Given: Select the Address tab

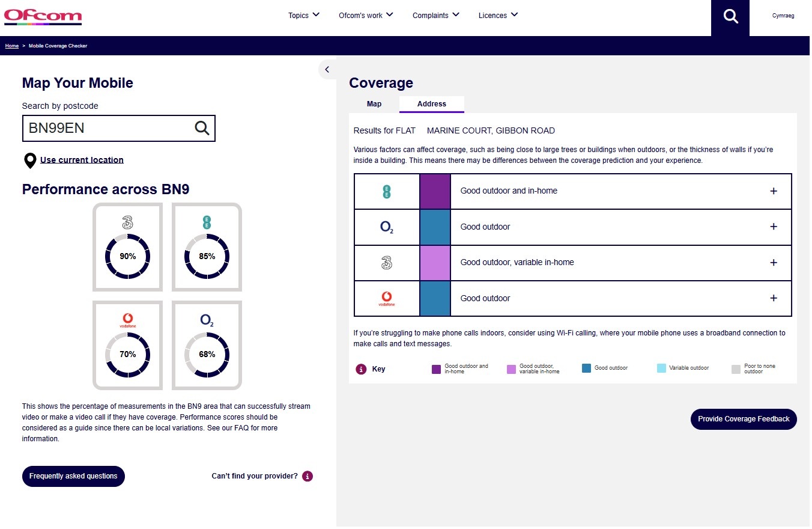Looking at the screenshot, I should point(431,104).
